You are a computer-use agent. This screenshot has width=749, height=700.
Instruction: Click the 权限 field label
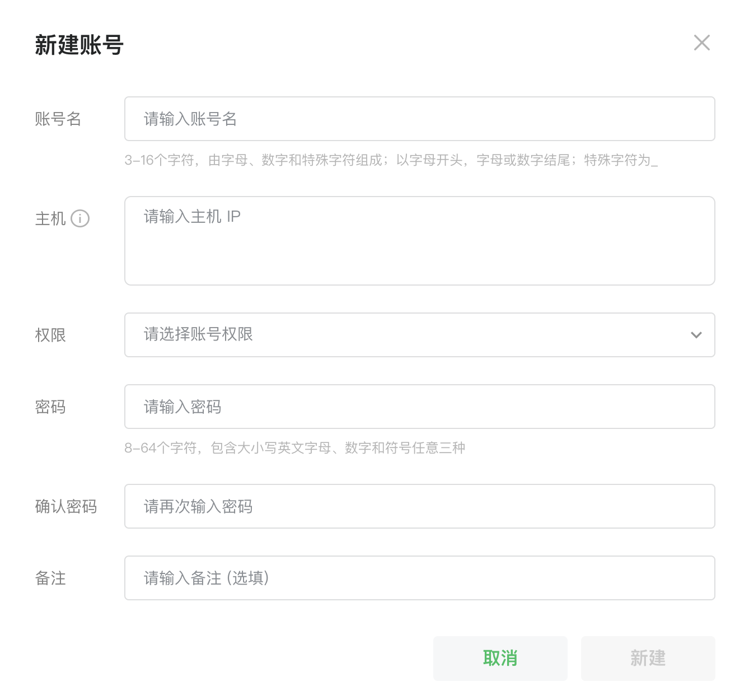point(50,335)
